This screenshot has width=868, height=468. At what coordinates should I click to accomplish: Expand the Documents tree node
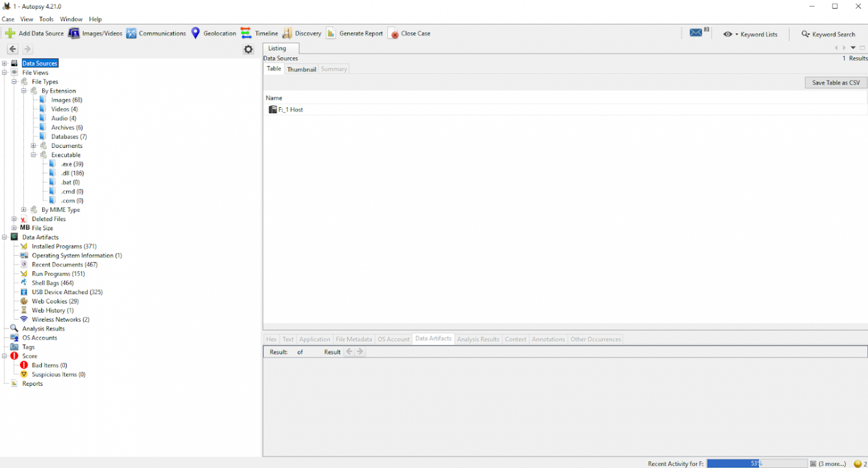33,146
